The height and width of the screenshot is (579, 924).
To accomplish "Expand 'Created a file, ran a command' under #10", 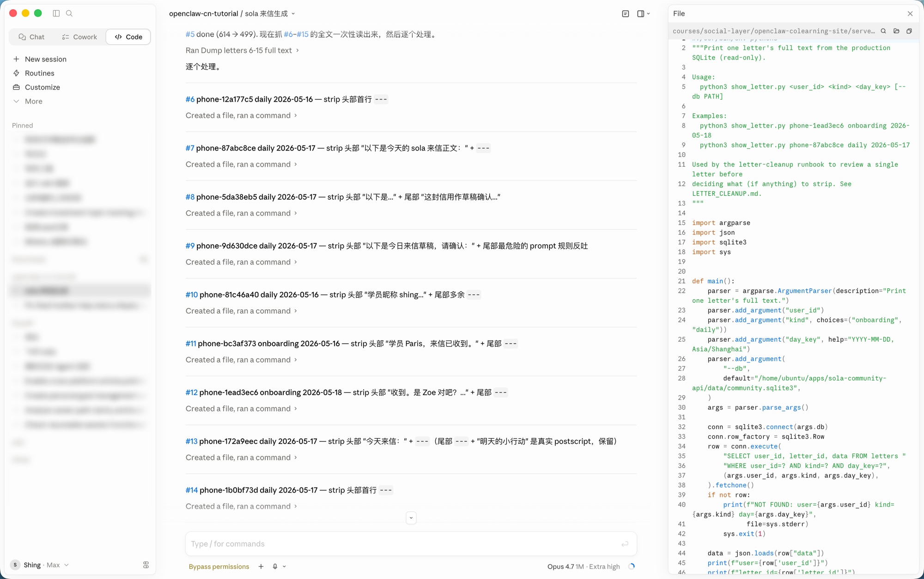I will pyautogui.click(x=241, y=311).
